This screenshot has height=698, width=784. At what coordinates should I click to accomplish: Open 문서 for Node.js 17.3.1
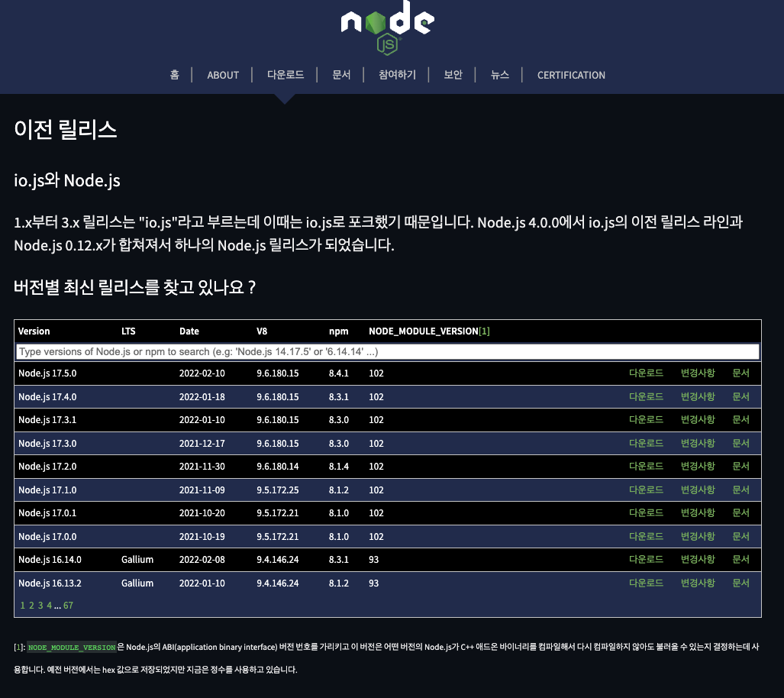coord(741,420)
